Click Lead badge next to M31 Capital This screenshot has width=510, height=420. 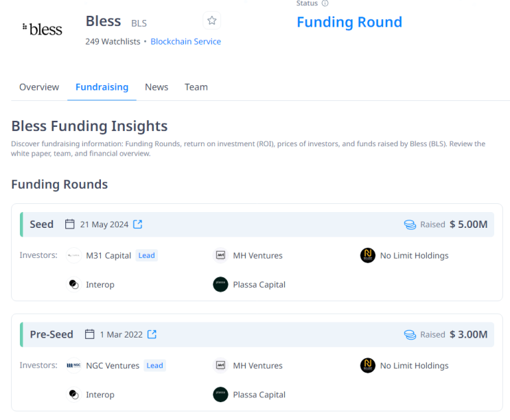click(146, 255)
